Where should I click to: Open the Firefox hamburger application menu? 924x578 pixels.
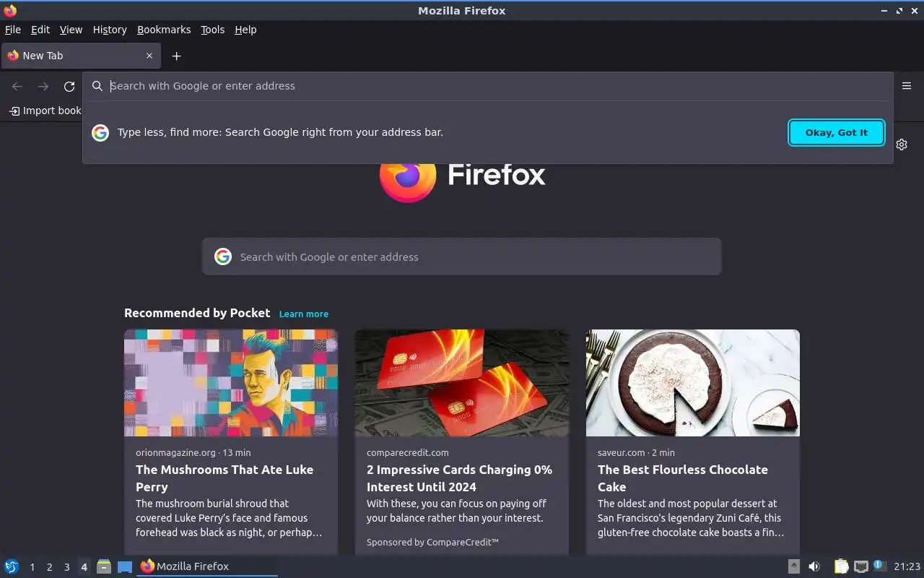pyautogui.click(x=907, y=86)
